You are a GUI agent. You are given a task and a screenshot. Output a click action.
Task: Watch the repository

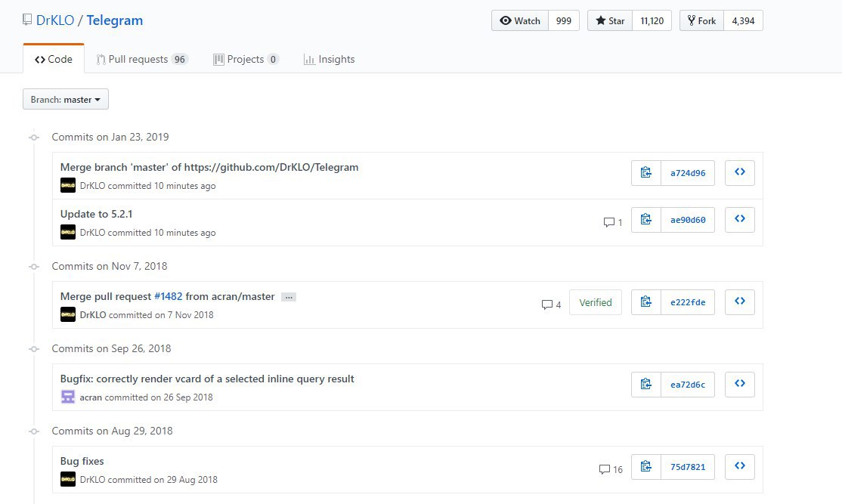click(520, 20)
